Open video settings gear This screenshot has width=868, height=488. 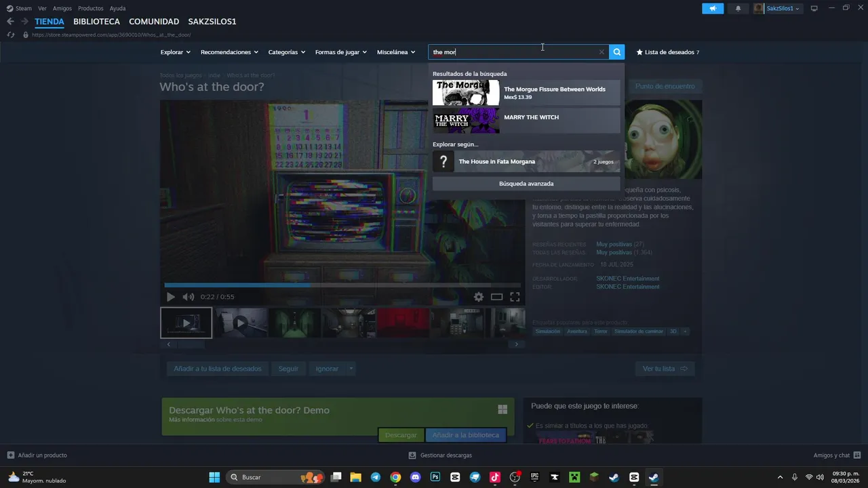pos(479,297)
